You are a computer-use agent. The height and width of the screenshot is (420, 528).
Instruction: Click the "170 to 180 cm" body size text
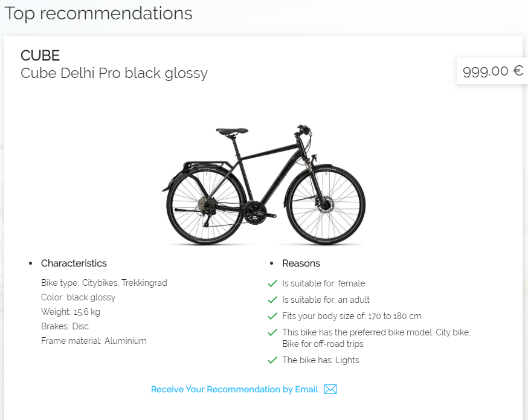click(393, 316)
